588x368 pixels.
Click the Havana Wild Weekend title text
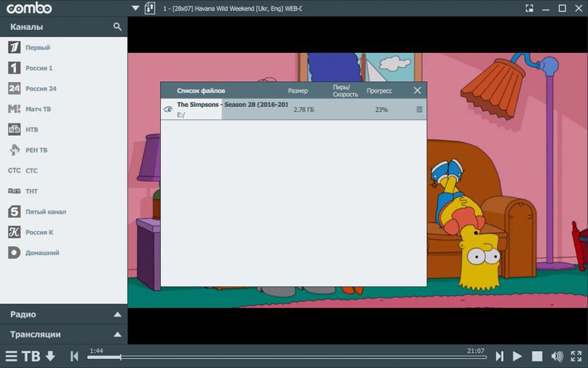coord(232,8)
